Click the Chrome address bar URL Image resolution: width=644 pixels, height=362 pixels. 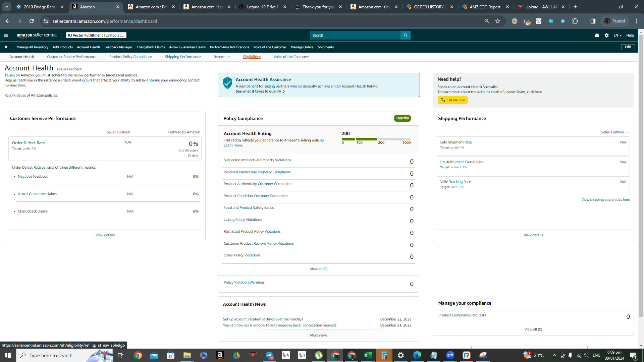pos(105,21)
